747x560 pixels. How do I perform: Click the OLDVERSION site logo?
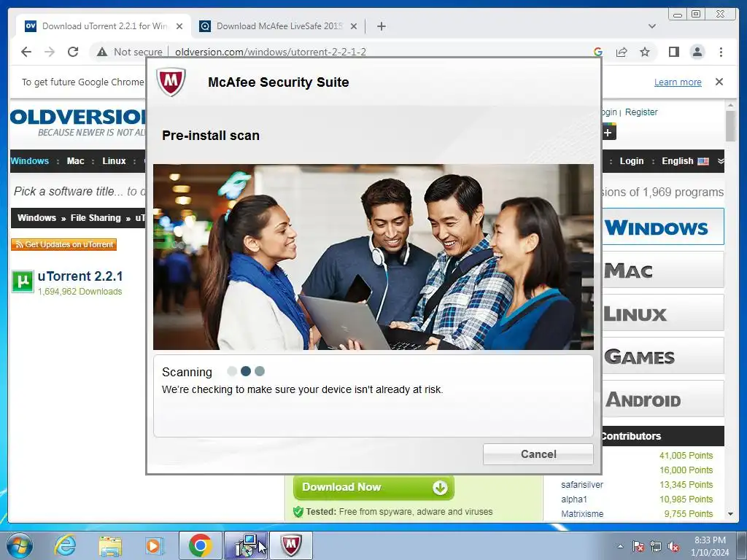click(77, 121)
